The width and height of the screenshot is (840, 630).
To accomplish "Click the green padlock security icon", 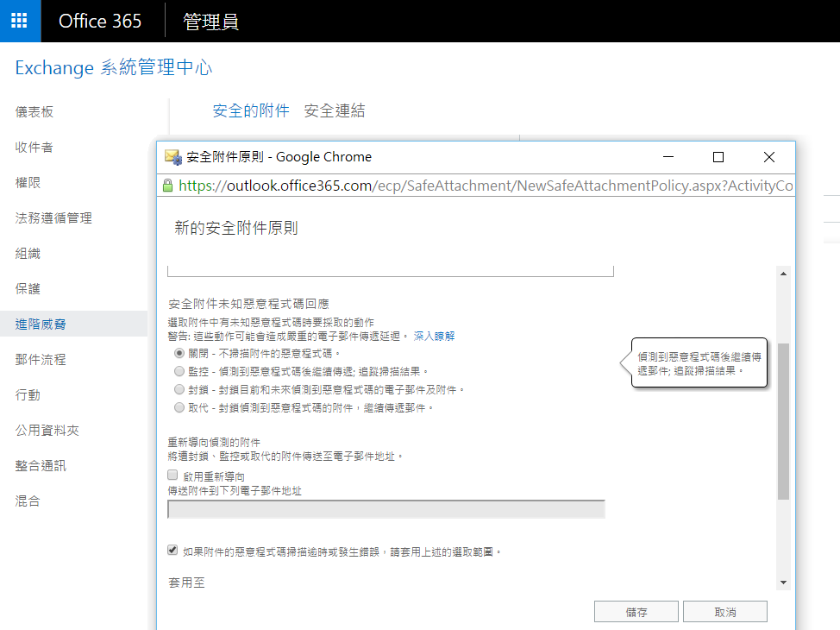I will click(x=168, y=186).
